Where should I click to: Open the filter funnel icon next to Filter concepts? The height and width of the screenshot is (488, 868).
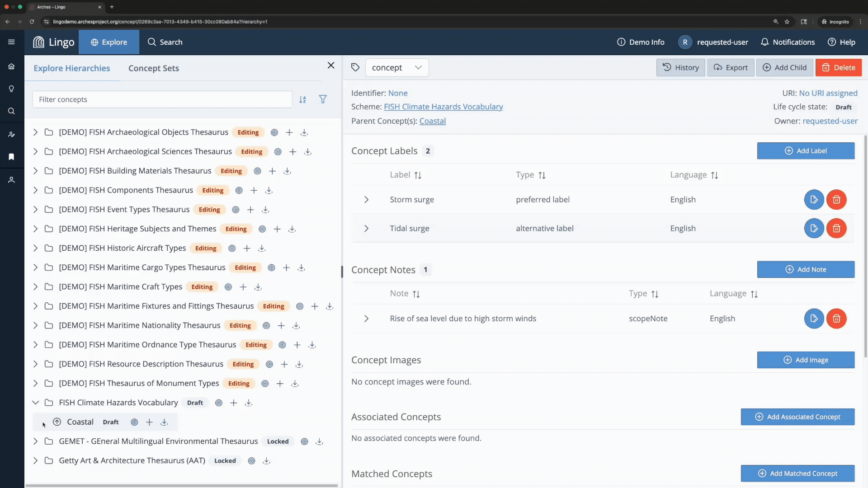tap(323, 99)
